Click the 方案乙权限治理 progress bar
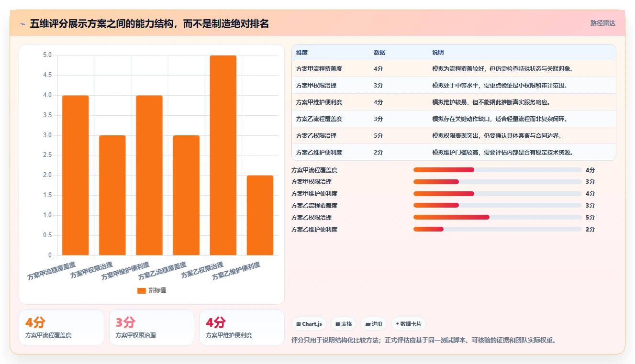This screenshot has height=364, width=635. [x=497, y=217]
